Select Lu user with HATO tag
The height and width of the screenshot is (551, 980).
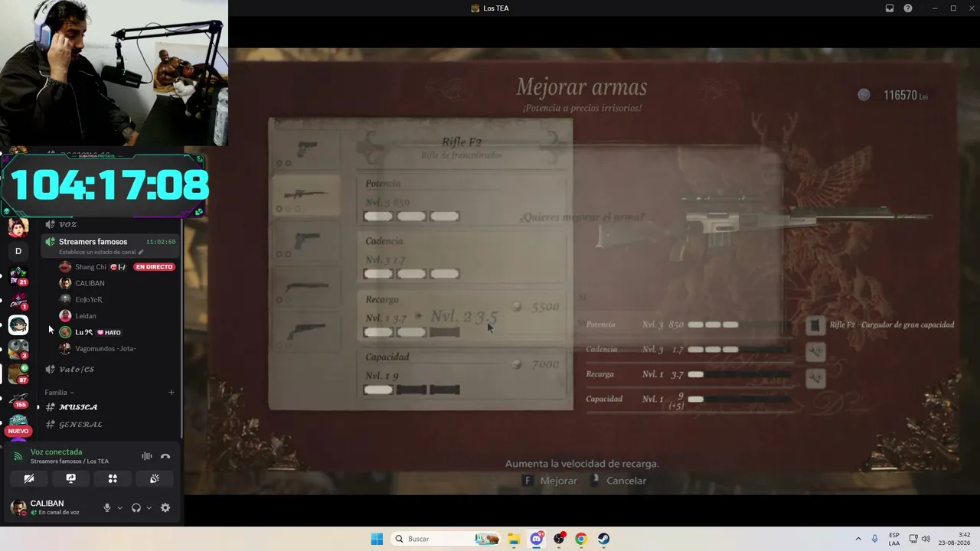pos(90,332)
